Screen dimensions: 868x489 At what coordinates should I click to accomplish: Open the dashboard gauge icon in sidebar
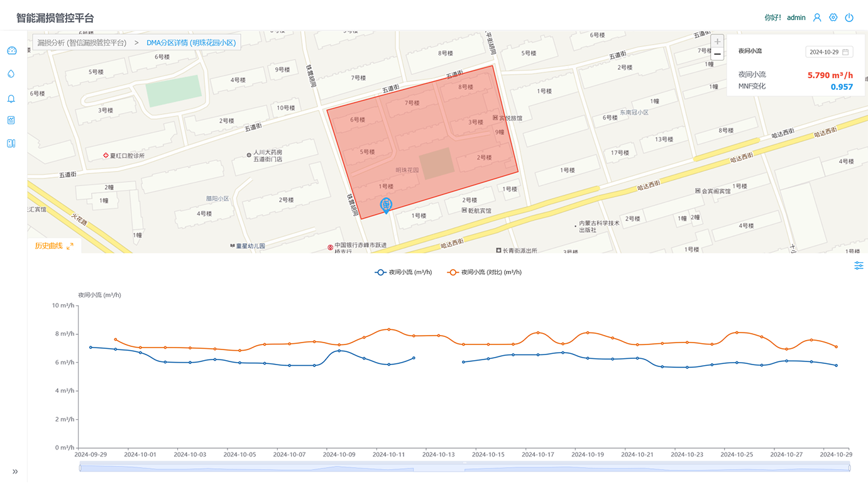[11, 51]
